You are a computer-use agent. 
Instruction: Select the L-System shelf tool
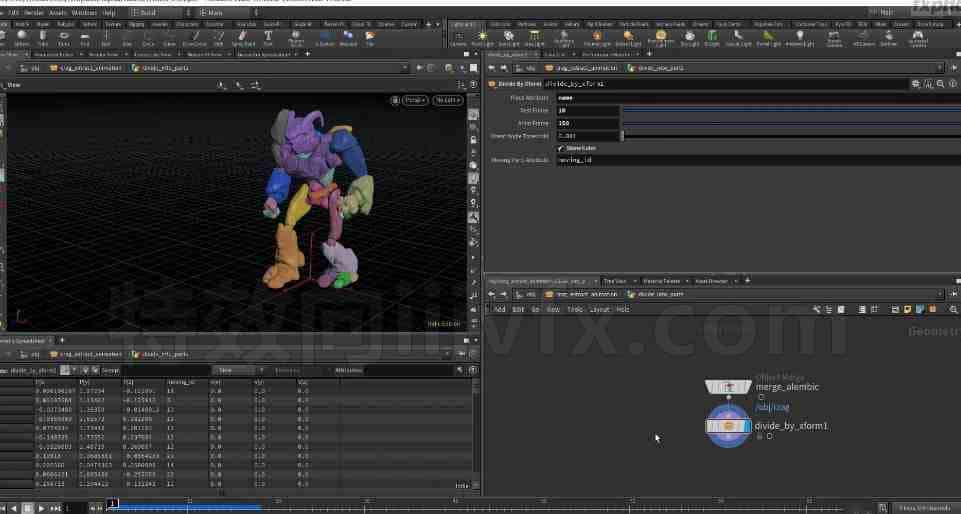(325, 38)
